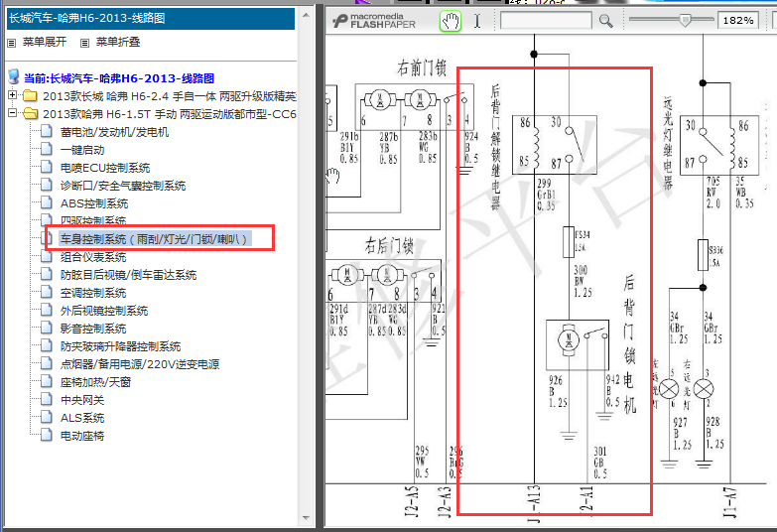Click the page icon beside 组合仪表系统
The width and height of the screenshot is (777, 532).
pyautogui.click(x=46, y=256)
